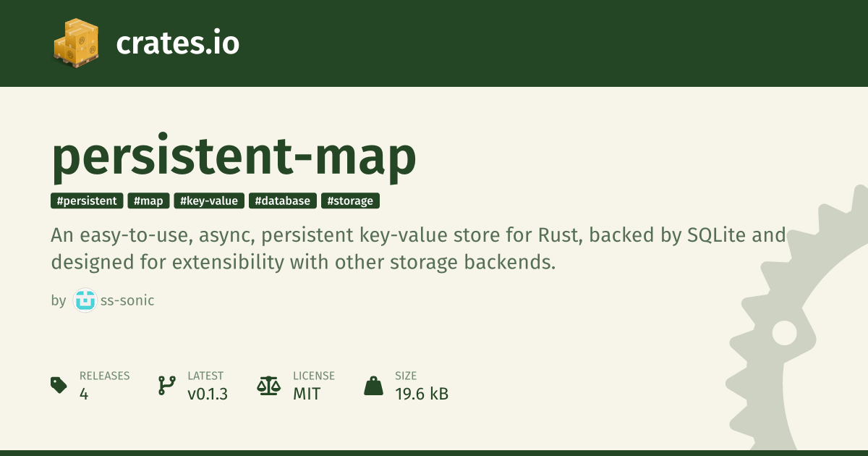Click the #storage keyword tag
Screen dimensions: 868x456
[x=350, y=200]
